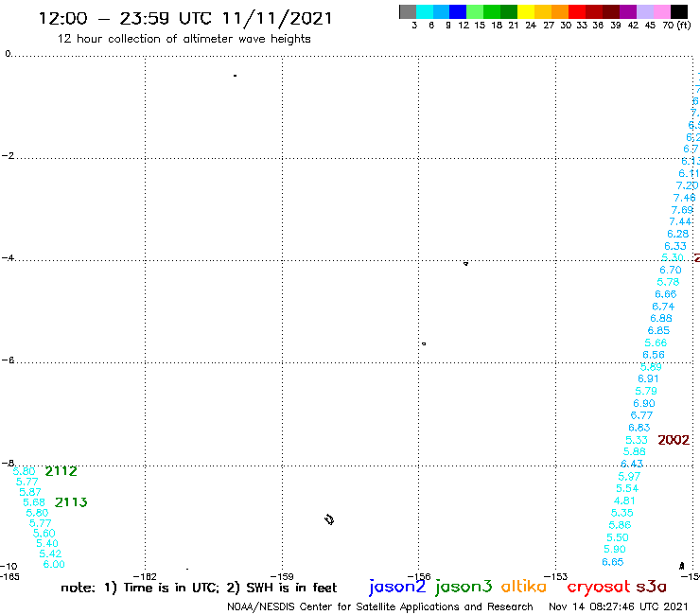Click the 7.46 wave height value
This screenshot has width=700, height=615.
684,198
